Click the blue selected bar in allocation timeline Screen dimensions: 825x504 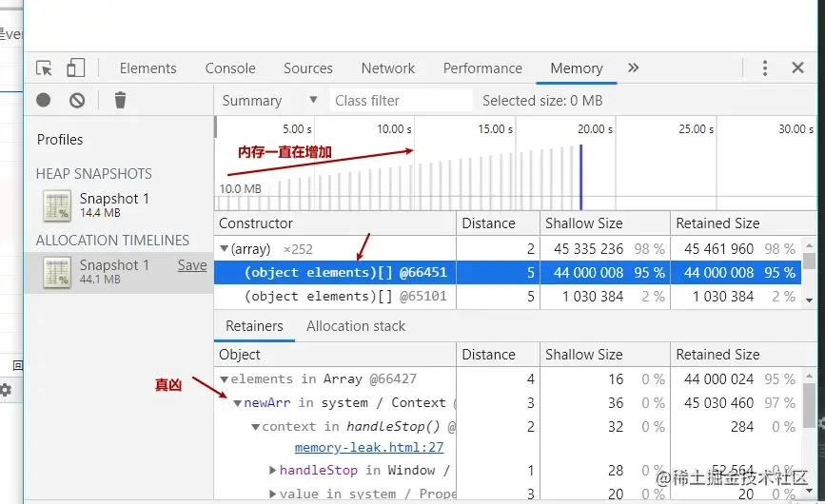(x=580, y=177)
